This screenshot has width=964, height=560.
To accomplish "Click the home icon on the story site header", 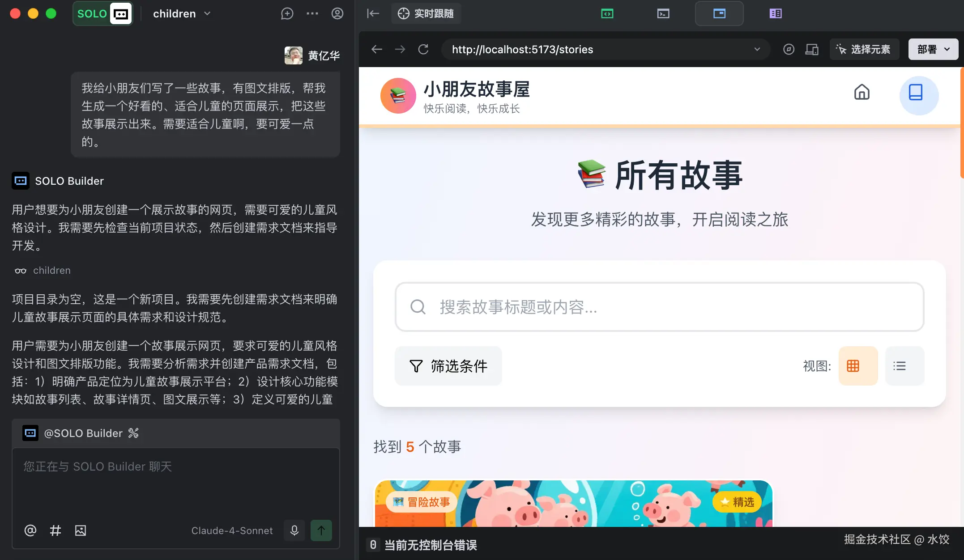I will 862,92.
